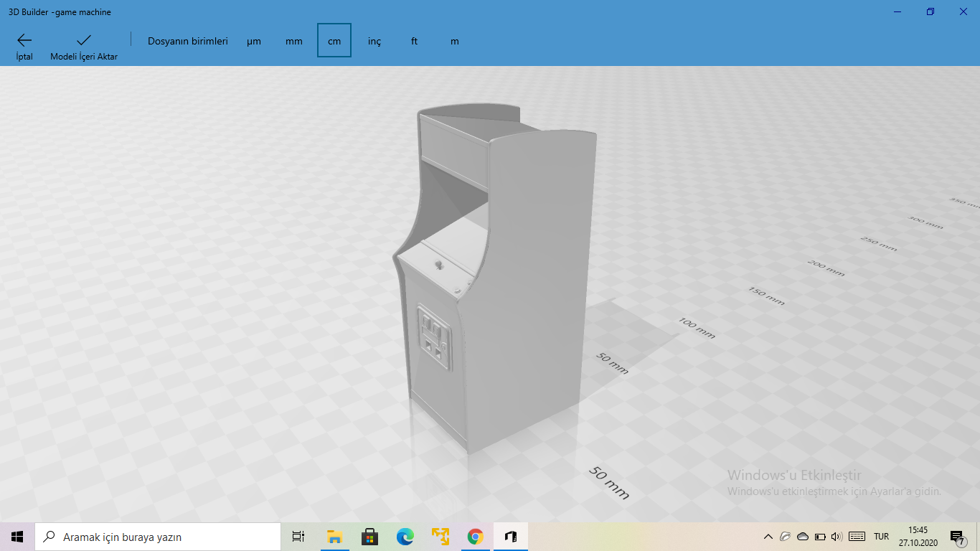980x551 pixels.
Task: Select inç as file unit
Action: coord(374,41)
